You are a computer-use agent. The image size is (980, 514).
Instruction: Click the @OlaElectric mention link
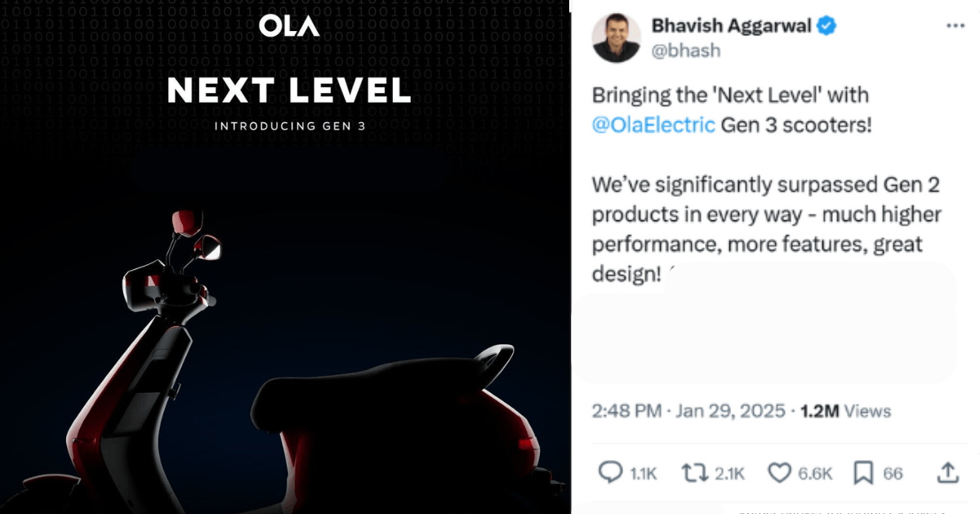[653, 125]
